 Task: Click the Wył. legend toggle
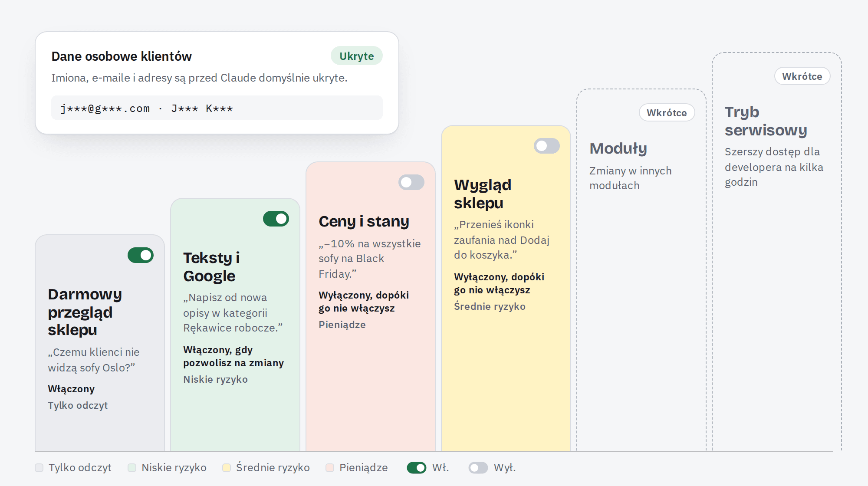click(x=478, y=468)
